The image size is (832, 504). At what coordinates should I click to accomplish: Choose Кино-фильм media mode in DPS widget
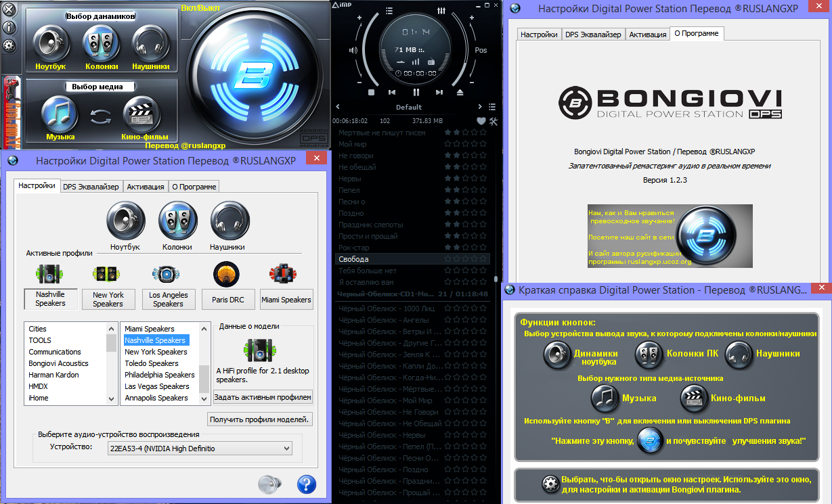pyautogui.click(x=141, y=114)
